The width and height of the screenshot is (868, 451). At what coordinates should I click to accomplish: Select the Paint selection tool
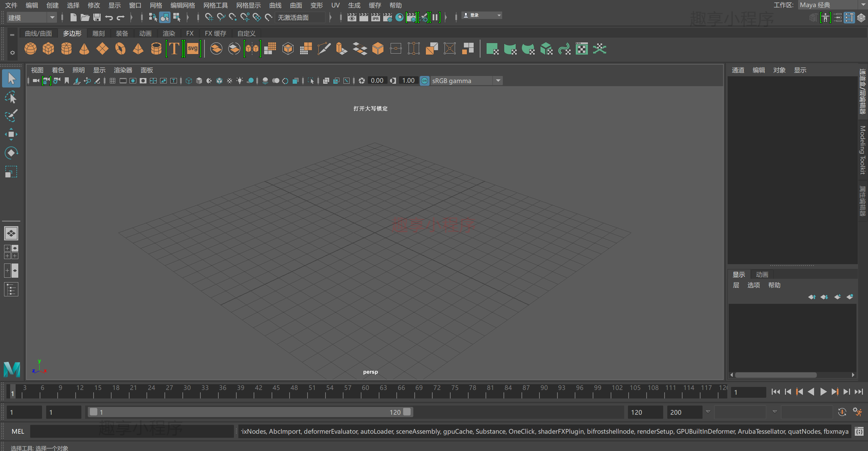[11, 116]
